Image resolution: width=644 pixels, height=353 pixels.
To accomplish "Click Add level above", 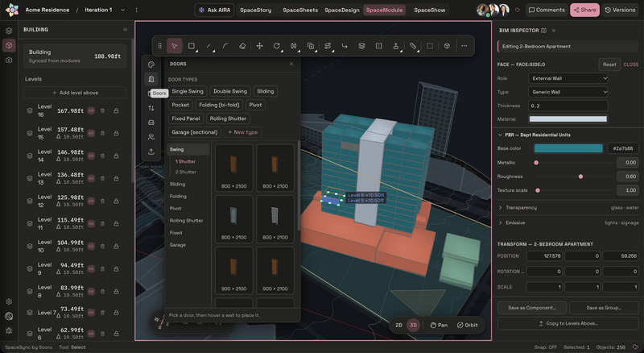I will pyautogui.click(x=75, y=93).
